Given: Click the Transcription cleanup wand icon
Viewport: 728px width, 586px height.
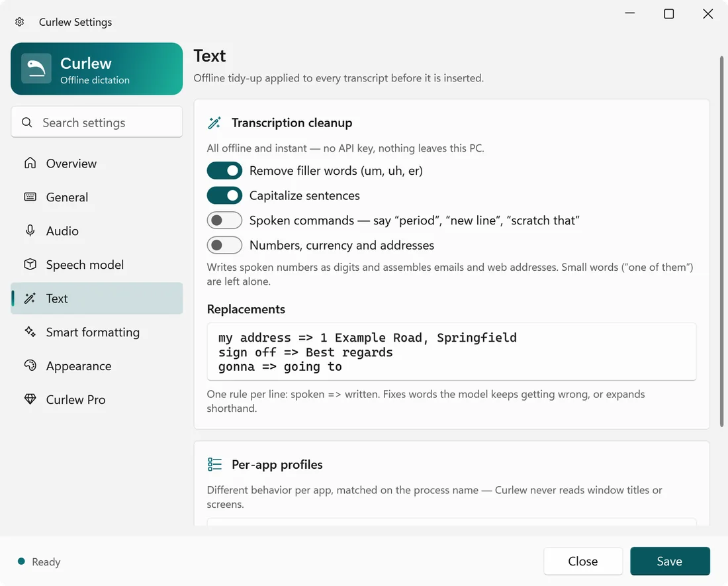Looking at the screenshot, I should pos(214,122).
